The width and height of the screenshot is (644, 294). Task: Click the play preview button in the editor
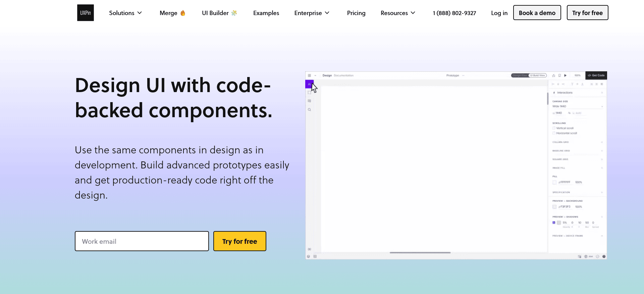pyautogui.click(x=565, y=75)
